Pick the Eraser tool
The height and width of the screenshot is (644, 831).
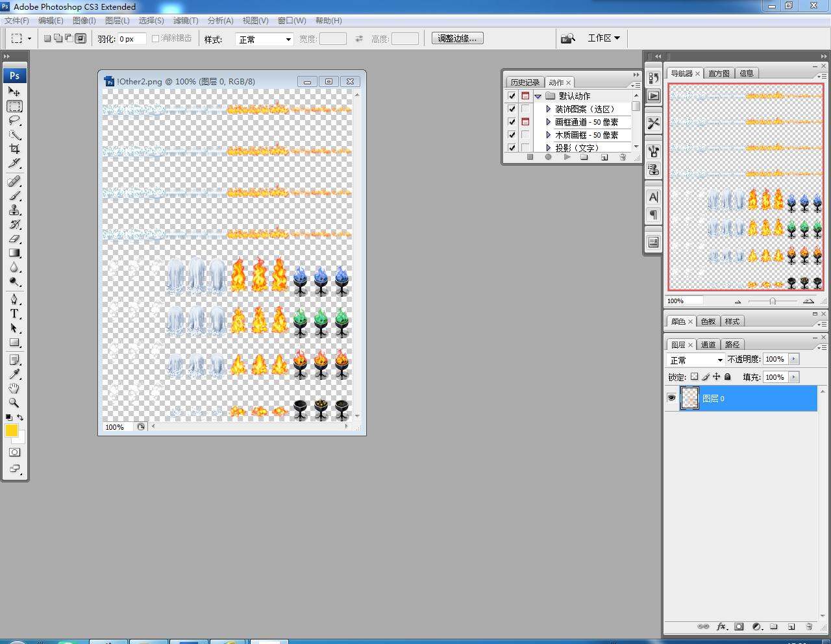coord(14,239)
